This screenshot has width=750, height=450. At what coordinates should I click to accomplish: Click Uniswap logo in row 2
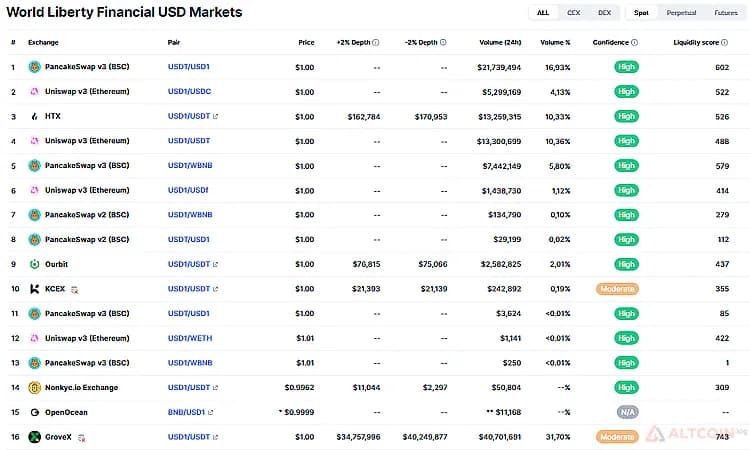(34, 91)
